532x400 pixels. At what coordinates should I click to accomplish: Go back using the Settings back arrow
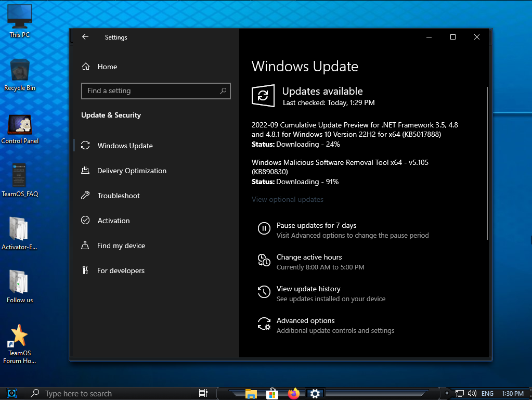[85, 37]
